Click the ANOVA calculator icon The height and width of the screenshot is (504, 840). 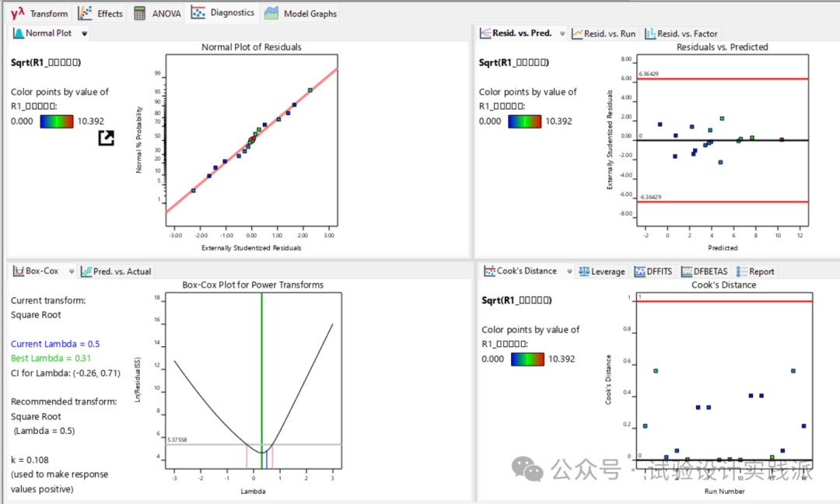140,13
